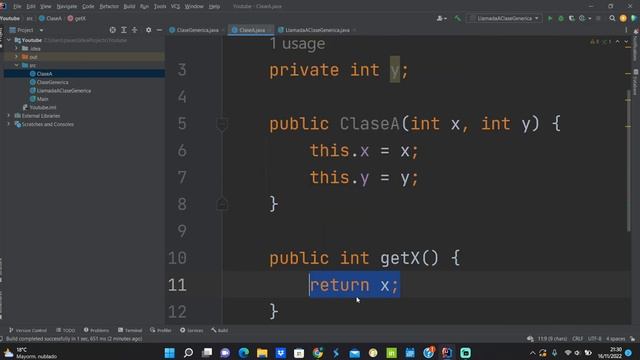Image resolution: width=640 pixels, height=360 pixels.
Task: Open the Profiler tool window
Action: point(161,330)
